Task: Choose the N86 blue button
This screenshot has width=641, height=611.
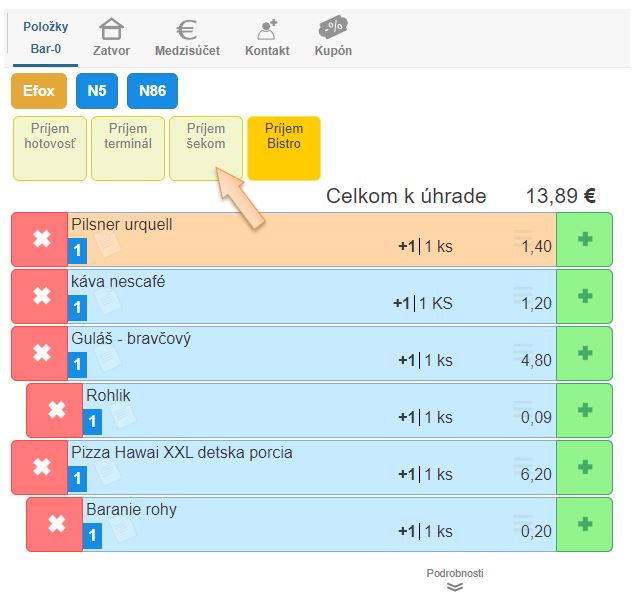Action: point(152,91)
